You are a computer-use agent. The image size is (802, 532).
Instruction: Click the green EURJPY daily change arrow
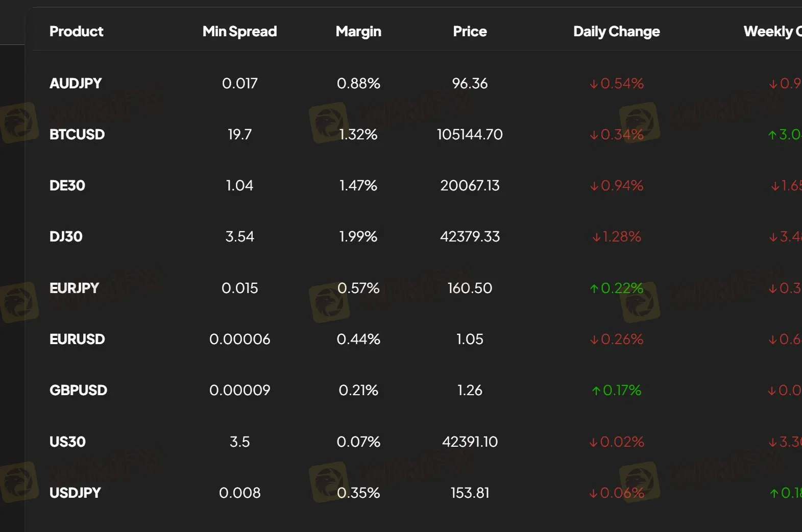click(594, 288)
